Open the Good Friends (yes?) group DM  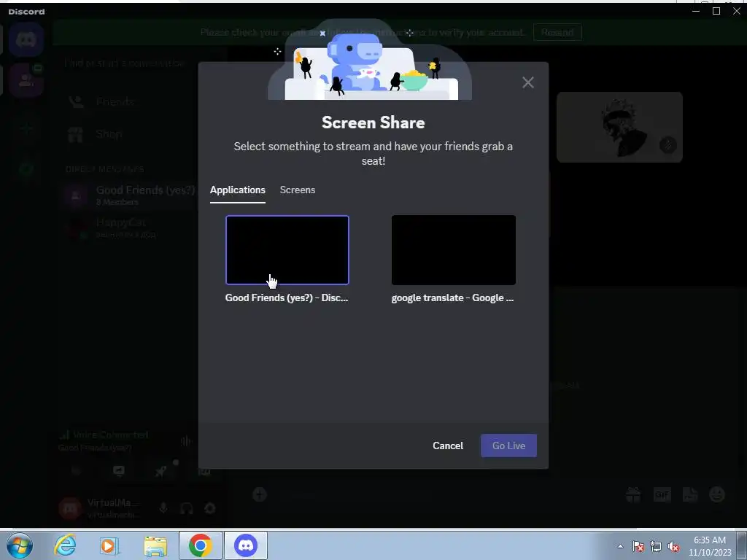pyautogui.click(x=128, y=195)
